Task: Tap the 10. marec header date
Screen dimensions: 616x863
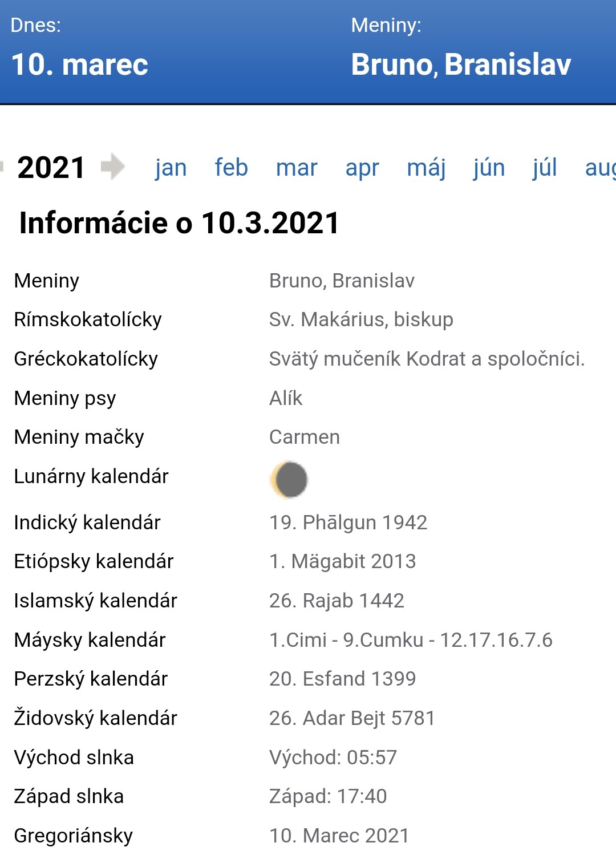Action: point(80,64)
